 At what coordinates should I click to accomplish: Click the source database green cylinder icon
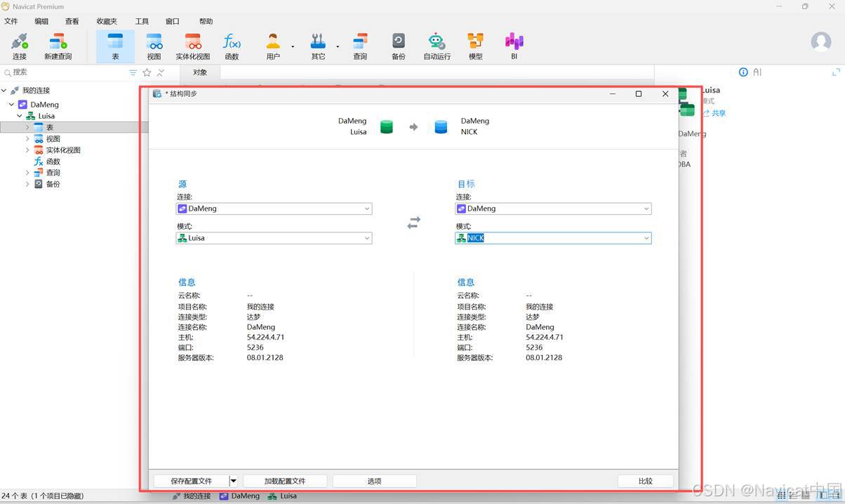click(386, 127)
